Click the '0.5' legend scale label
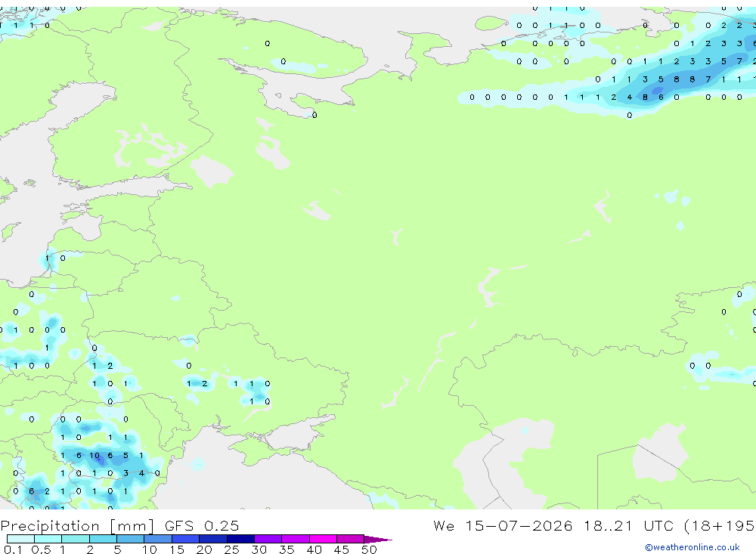The image size is (756, 554). 41,549
